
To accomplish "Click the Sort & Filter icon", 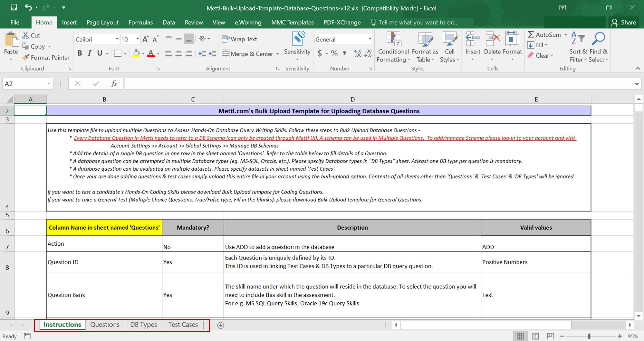I will coord(578,39).
